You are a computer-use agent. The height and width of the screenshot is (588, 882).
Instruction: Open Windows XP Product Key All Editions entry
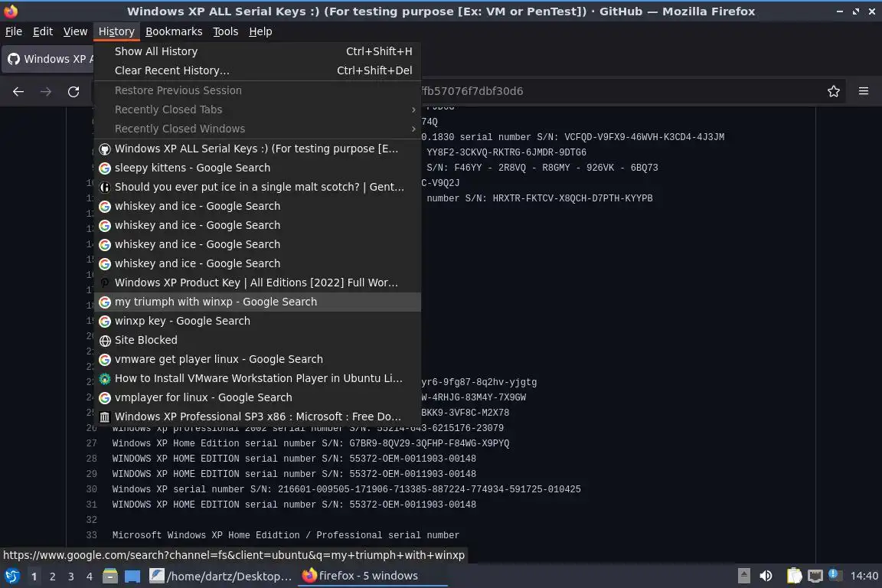257,283
